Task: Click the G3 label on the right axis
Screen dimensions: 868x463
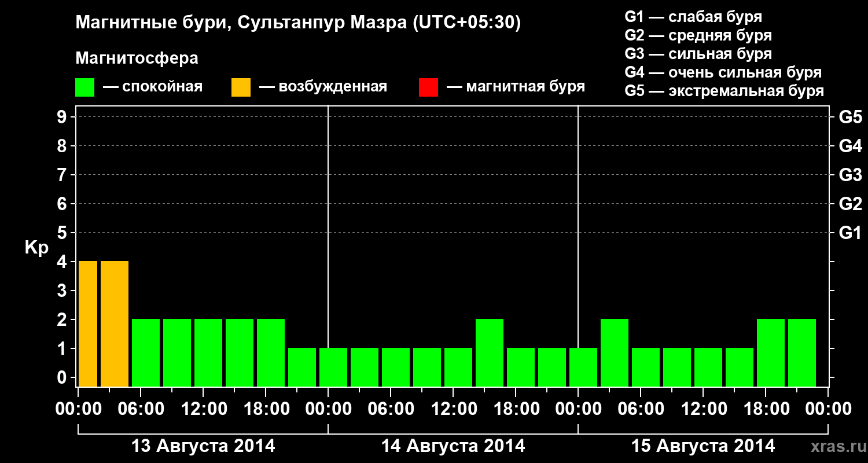Action: [850, 175]
